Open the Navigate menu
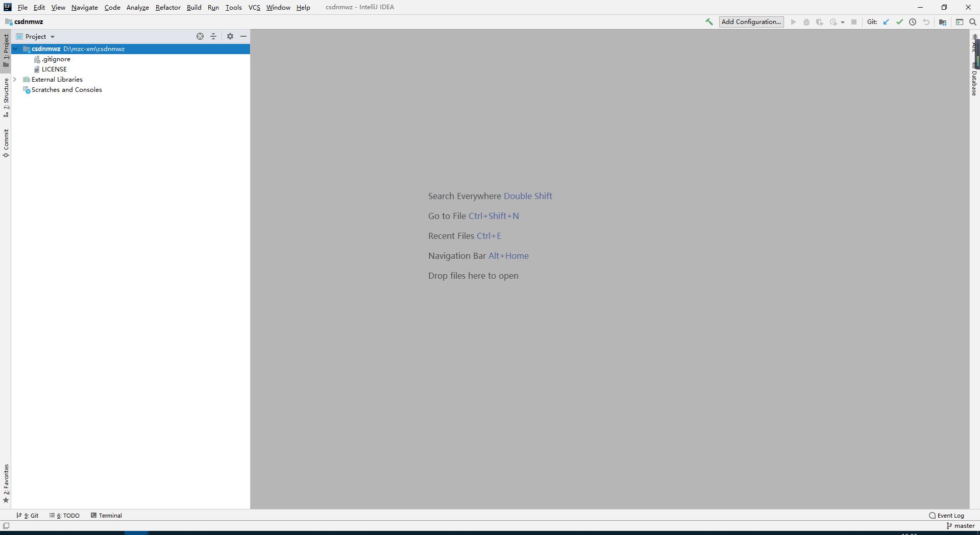Image resolution: width=980 pixels, height=535 pixels. (x=85, y=7)
